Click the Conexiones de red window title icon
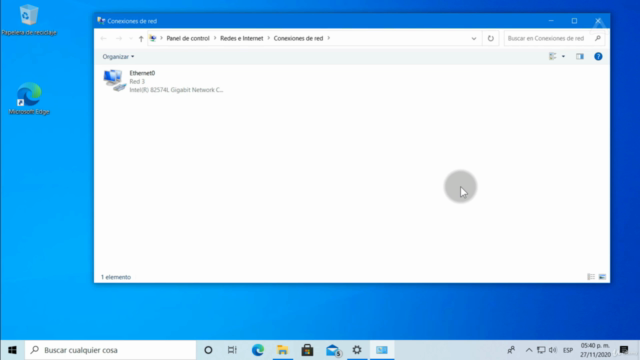Viewport: 640px width, 360px height. [x=101, y=20]
